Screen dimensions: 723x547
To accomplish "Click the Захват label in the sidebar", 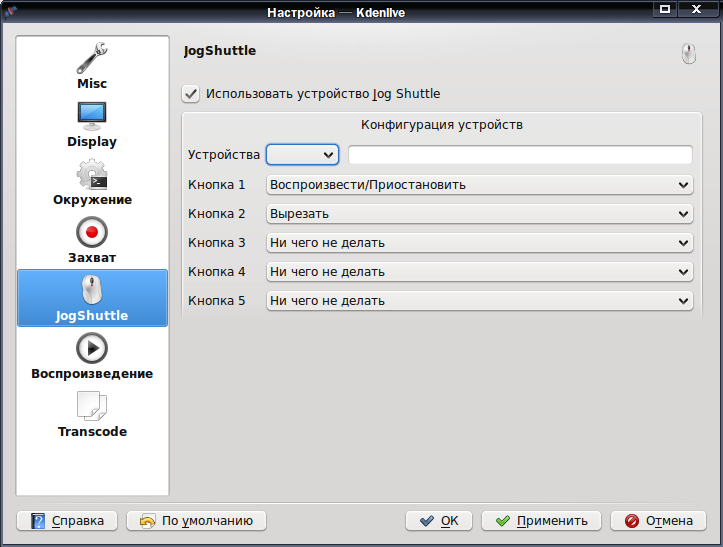I will (92, 258).
